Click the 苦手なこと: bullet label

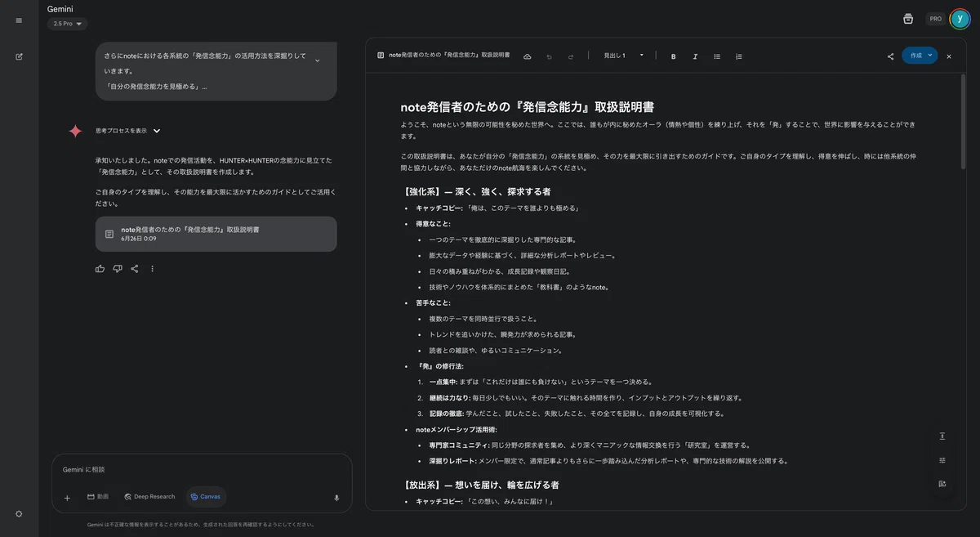(433, 303)
